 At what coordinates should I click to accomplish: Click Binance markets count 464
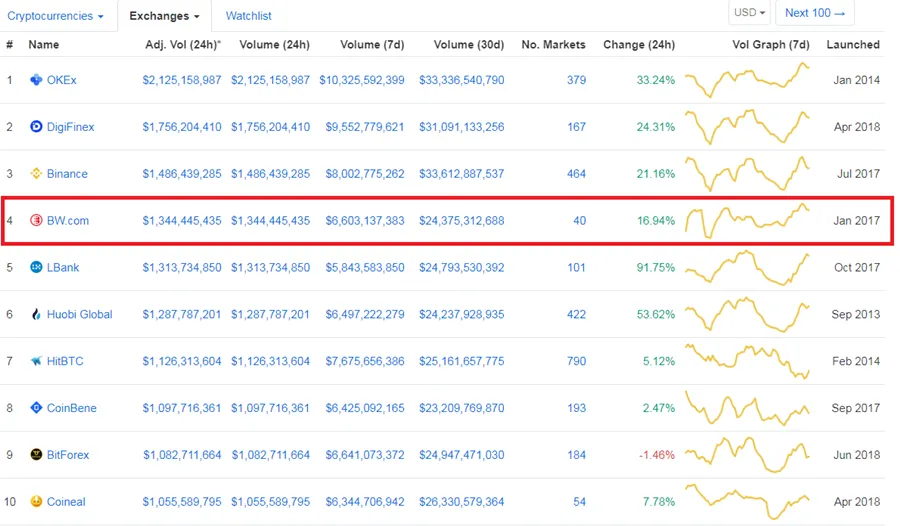576,173
